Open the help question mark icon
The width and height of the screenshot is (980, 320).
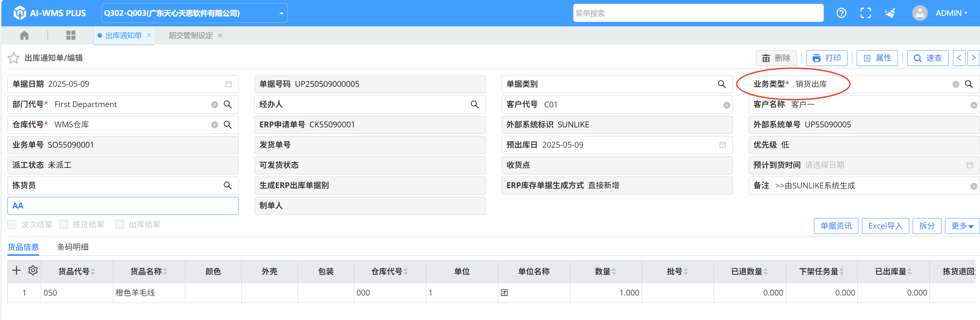[x=841, y=13]
